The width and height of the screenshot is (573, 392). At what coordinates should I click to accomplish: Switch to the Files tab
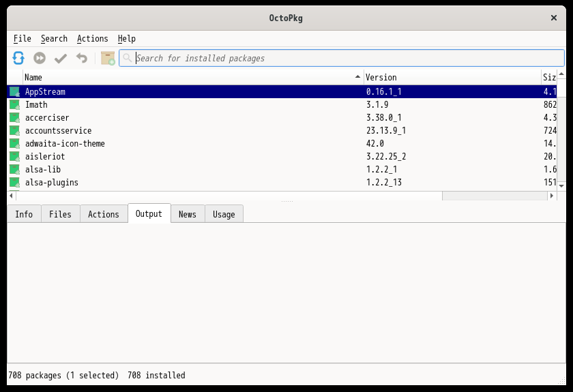(x=60, y=214)
